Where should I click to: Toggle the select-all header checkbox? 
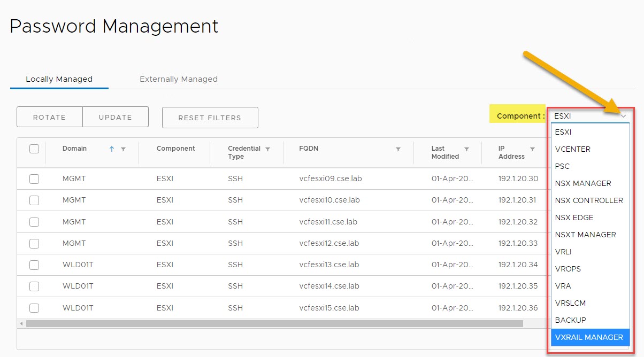point(34,149)
